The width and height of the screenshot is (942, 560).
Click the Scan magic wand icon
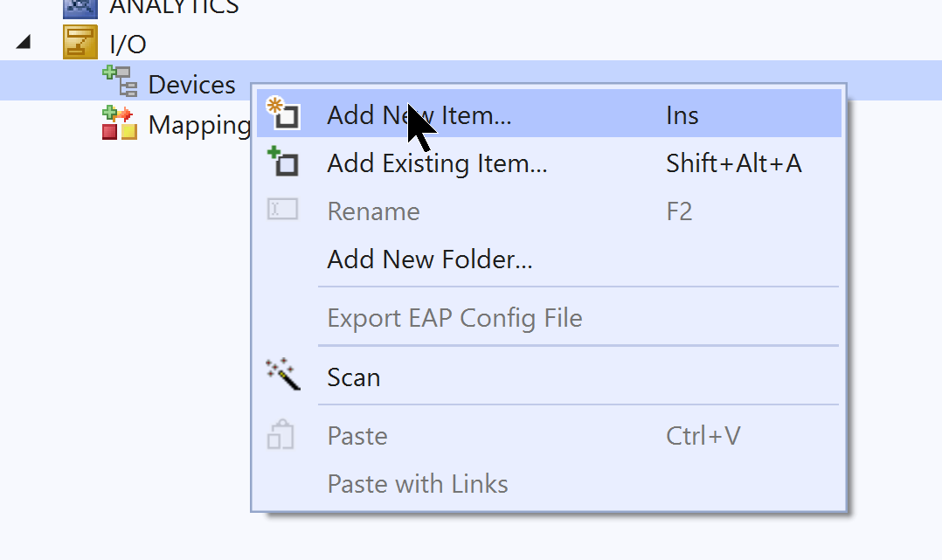(x=282, y=374)
